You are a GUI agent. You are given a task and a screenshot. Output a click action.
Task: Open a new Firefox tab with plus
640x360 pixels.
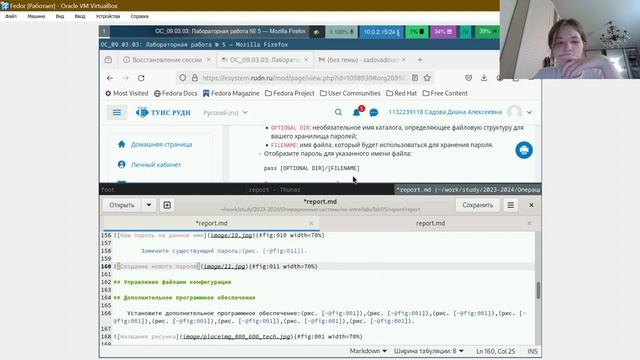420,60
